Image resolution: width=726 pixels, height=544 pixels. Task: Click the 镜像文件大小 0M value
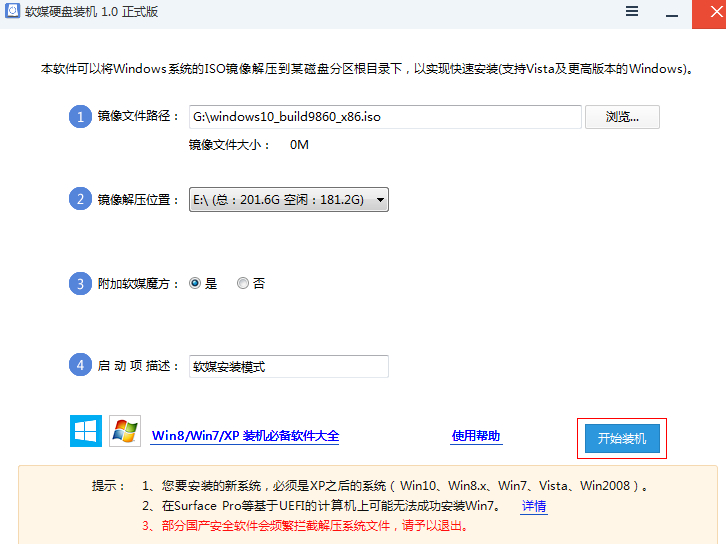tap(299, 145)
